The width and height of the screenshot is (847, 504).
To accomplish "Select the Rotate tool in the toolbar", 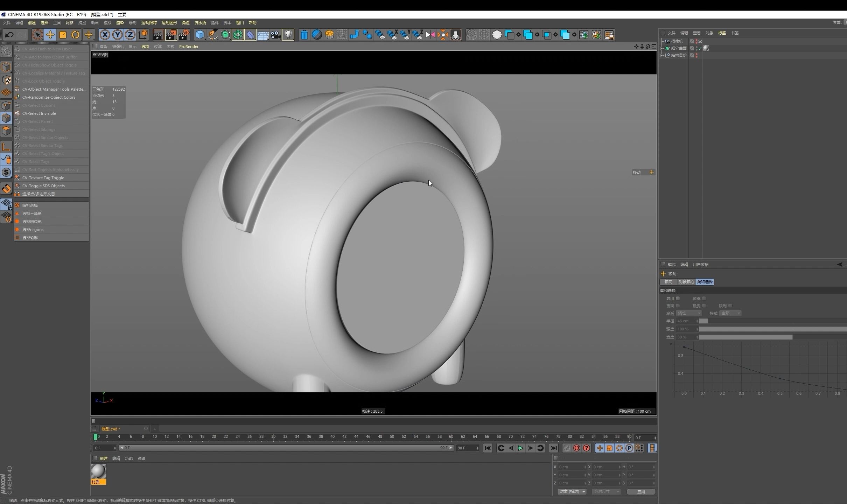I will [x=75, y=35].
